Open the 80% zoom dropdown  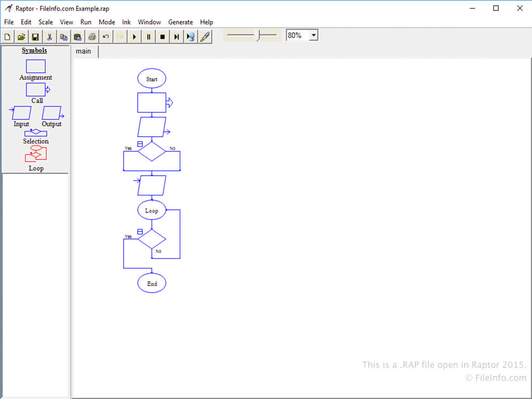(x=313, y=35)
